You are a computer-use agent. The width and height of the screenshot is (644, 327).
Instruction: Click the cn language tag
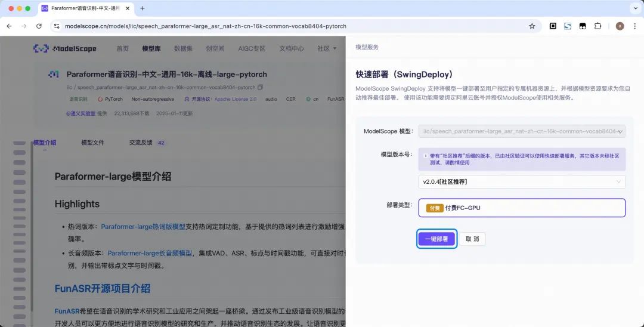point(312,99)
